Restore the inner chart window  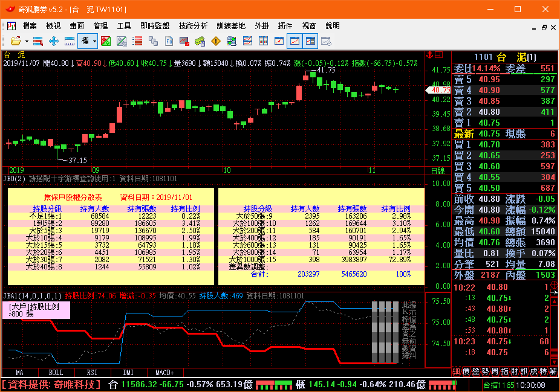[x=544, y=27]
